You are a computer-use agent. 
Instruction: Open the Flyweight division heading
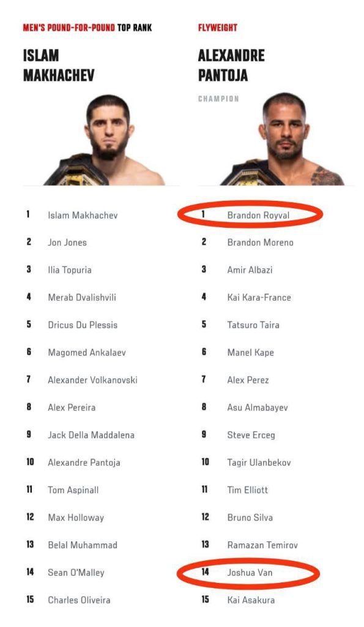point(217,28)
